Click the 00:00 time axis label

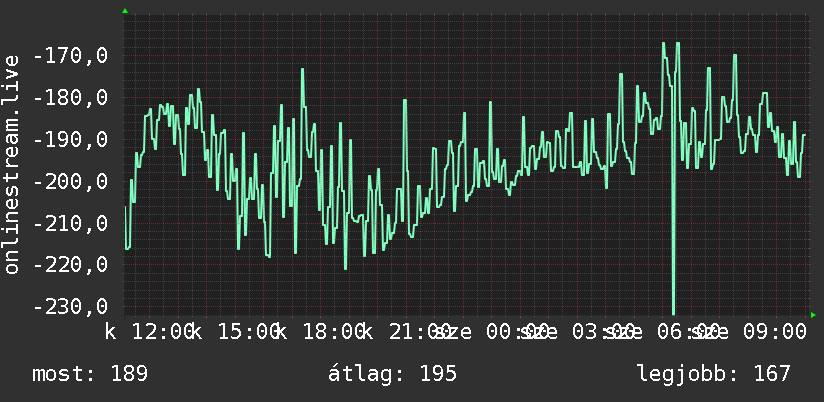click(518, 332)
